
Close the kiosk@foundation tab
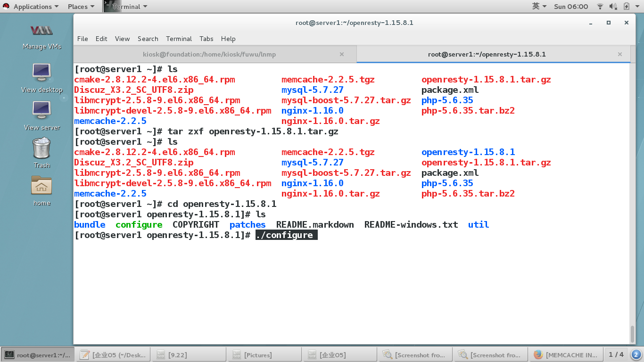(x=342, y=54)
